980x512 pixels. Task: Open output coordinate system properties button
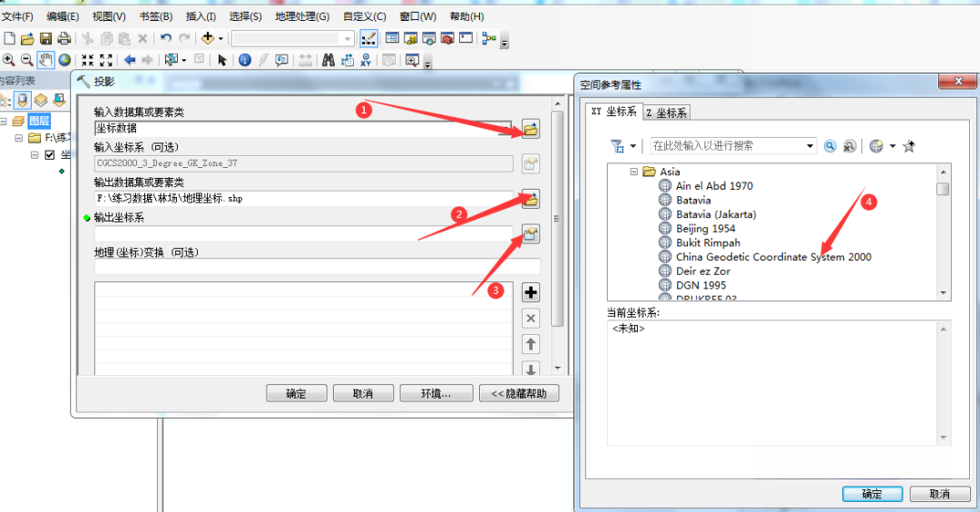(x=531, y=234)
